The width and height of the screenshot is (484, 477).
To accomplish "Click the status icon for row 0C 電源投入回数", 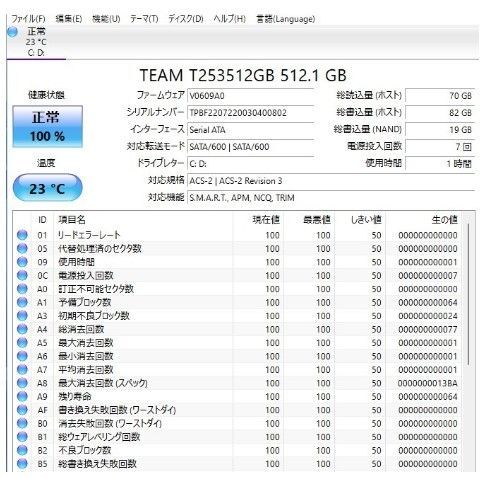I will (22, 275).
